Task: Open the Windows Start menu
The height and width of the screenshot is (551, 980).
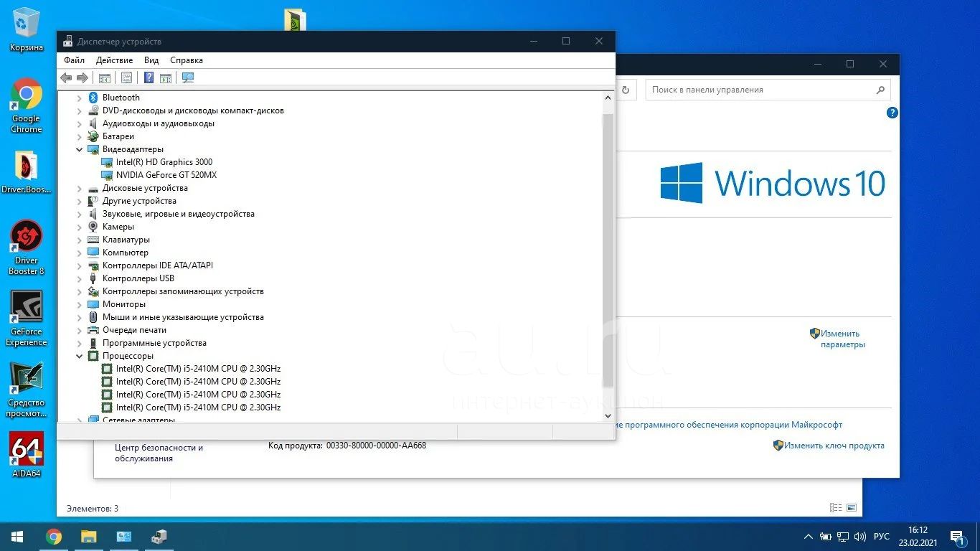Action: tap(17, 537)
